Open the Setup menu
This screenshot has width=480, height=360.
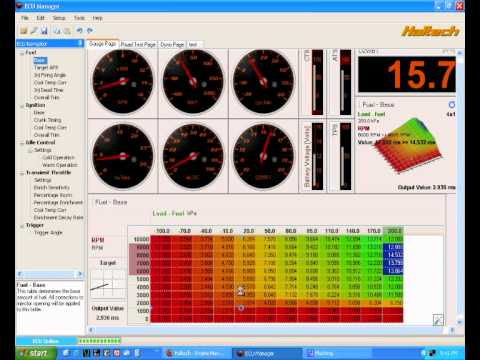(x=59, y=18)
